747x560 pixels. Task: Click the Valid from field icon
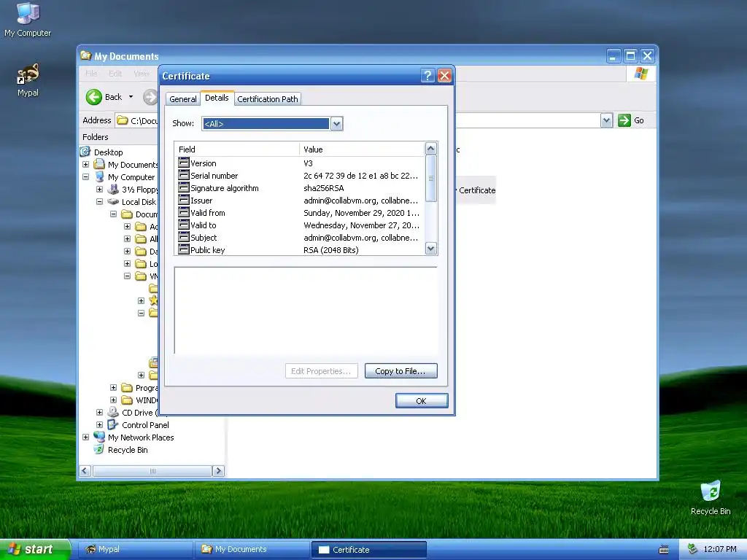pos(184,212)
